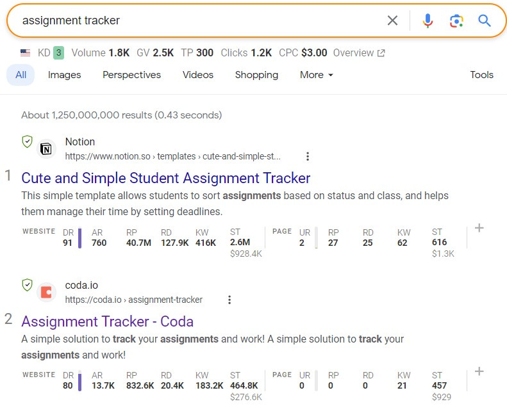Screen dimensions: 507x420
Task: Click the coda.io site name
Action: tap(81, 286)
